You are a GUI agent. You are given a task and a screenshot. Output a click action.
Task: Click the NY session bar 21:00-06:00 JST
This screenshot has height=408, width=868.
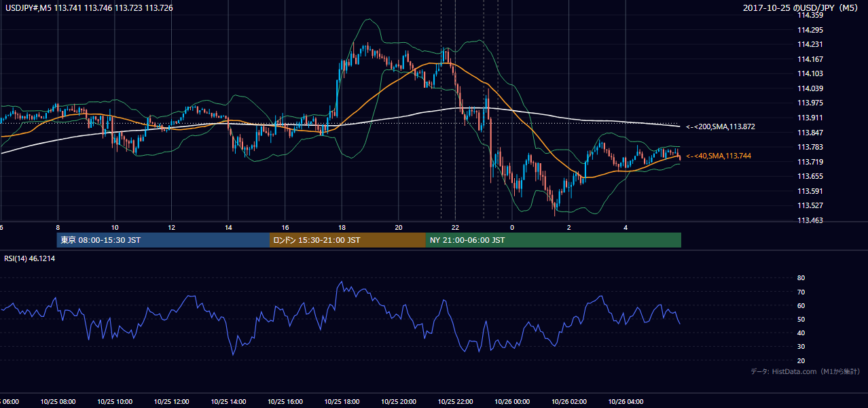point(554,240)
